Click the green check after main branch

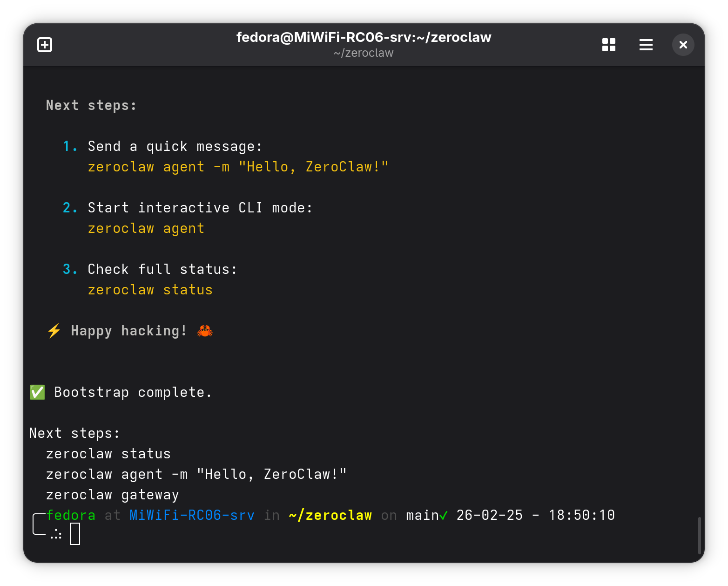click(x=443, y=515)
